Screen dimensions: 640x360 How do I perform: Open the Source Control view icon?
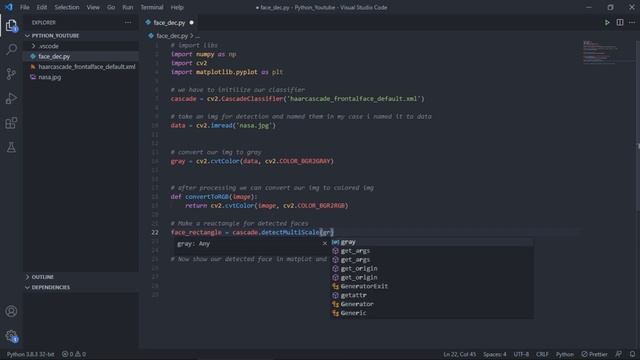click(x=11, y=74)
